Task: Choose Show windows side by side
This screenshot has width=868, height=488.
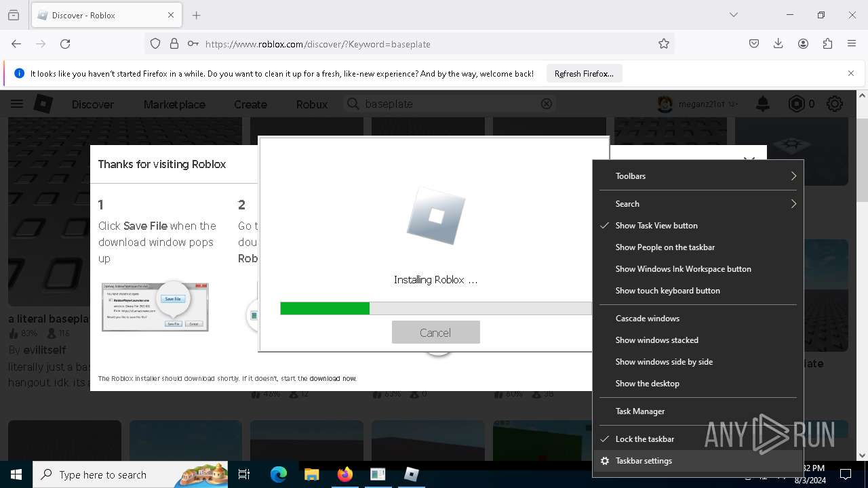Action: tap(698, 362)
